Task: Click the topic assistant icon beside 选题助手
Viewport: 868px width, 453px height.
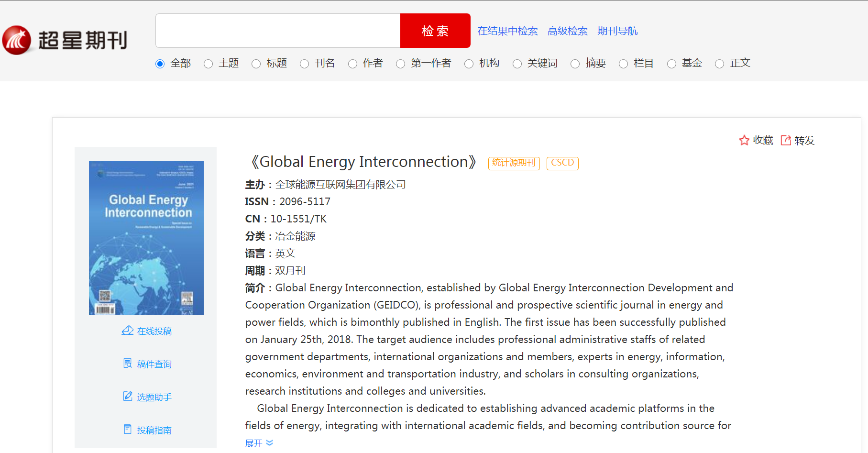Action: 128,397
